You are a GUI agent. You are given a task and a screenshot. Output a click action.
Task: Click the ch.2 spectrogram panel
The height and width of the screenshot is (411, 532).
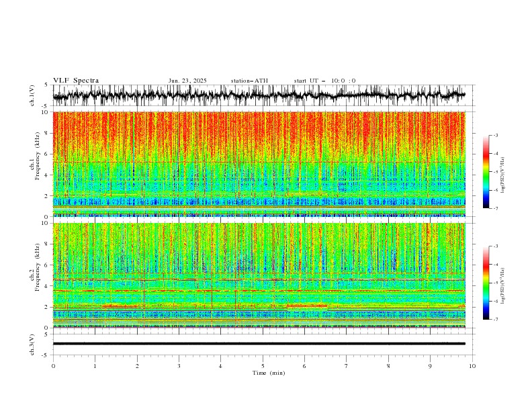coord(259,275)
